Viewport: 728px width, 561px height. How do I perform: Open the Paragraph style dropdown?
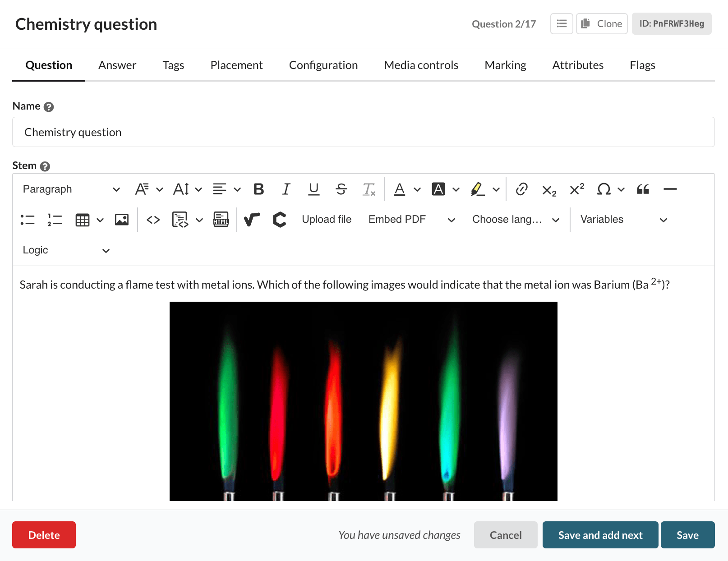(x=70, y=189)
